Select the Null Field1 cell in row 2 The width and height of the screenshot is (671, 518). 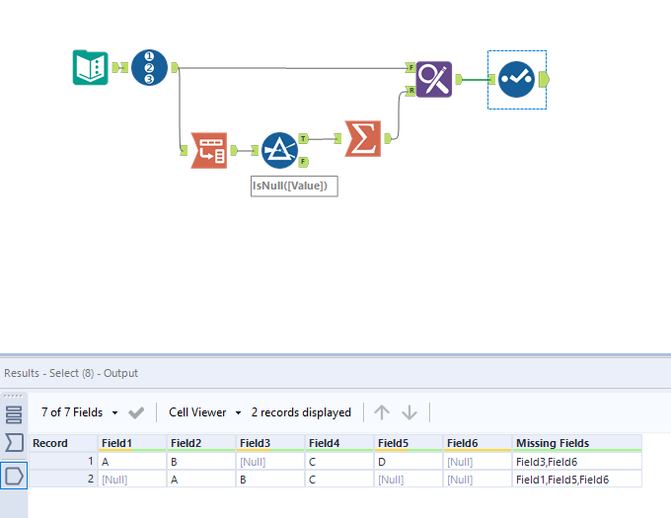tap(132, 479)
